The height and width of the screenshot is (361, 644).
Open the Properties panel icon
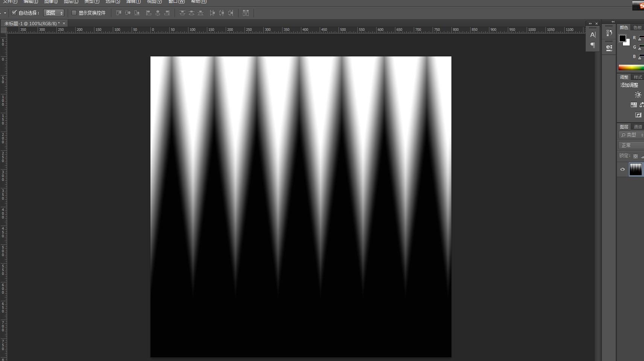click(609, 48)
